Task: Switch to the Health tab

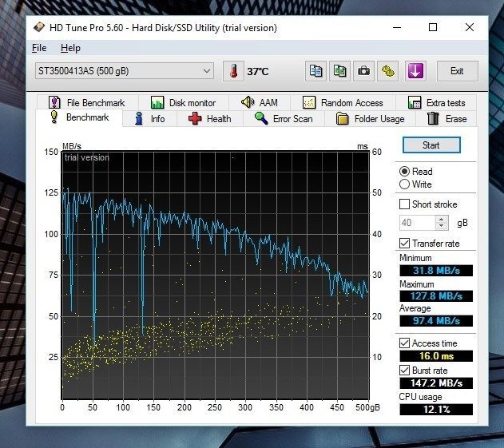Action: pos(209,118)
